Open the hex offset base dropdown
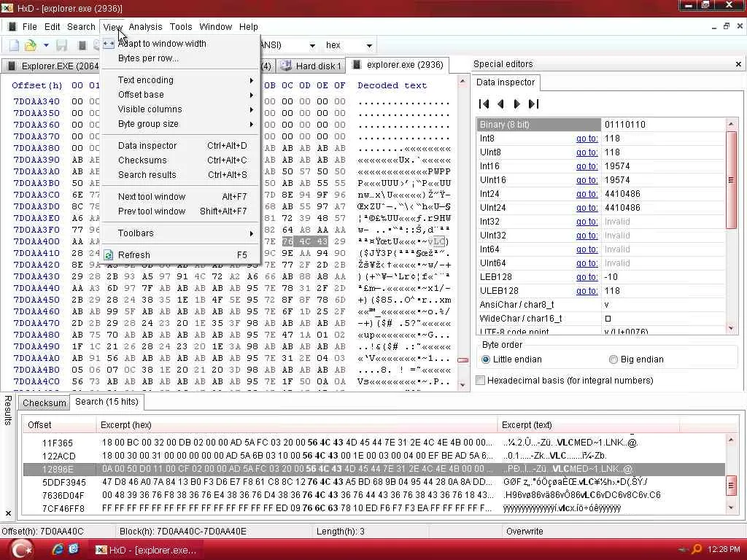Viewport: 747px width, 560px height. point(369,46)
